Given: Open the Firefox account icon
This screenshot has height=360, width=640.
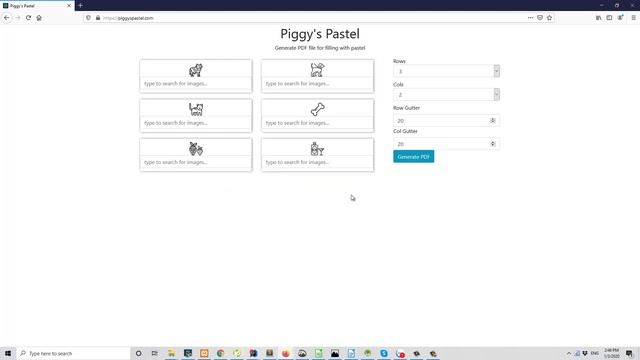Looking at the screenshot, I should tap(620, 18).
